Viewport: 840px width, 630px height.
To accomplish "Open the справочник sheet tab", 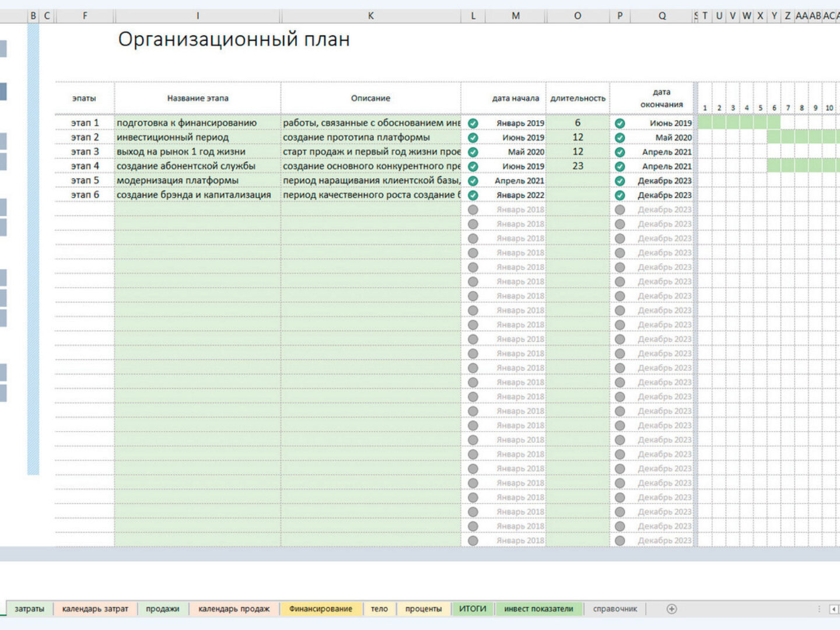I will [x=615, y=609].
